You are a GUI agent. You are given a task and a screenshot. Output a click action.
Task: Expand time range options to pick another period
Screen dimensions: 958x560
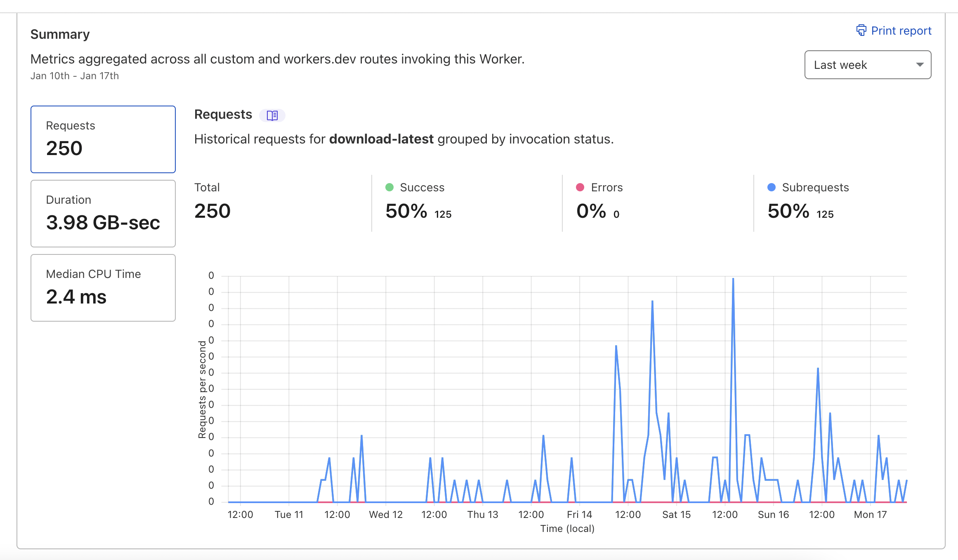(867, 65)
